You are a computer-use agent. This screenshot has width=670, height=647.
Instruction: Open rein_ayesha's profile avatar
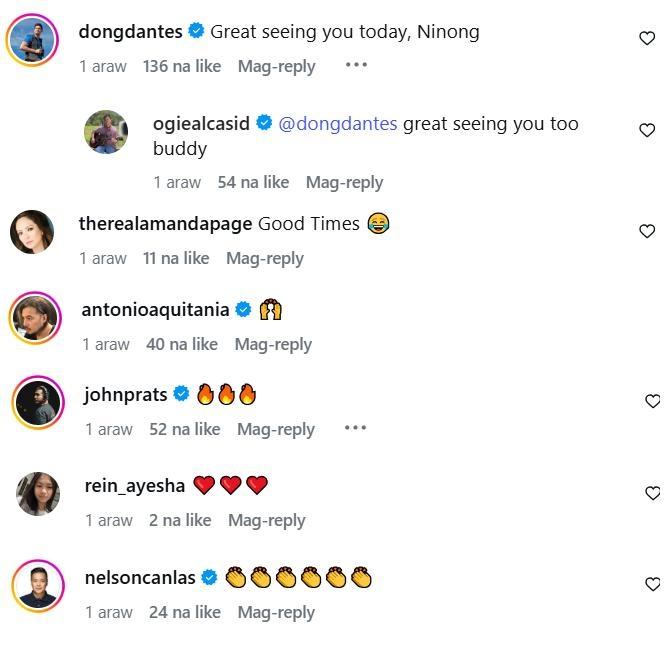38,493
